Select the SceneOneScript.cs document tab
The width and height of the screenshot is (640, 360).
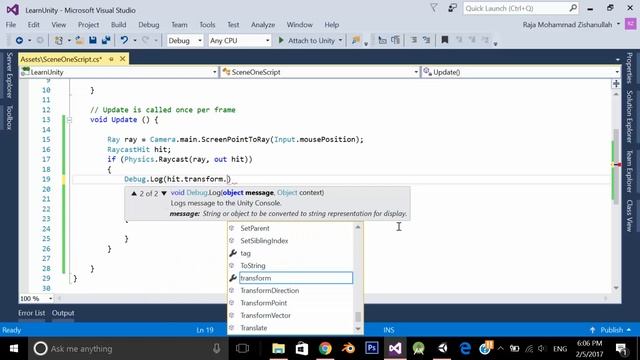click(61, 59)
